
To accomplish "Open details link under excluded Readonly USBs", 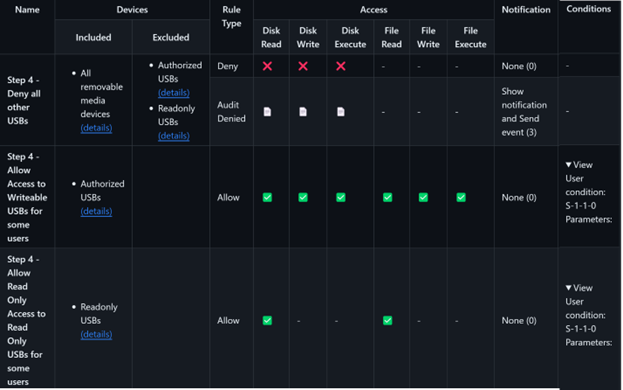I will click(x=174, y=136).
